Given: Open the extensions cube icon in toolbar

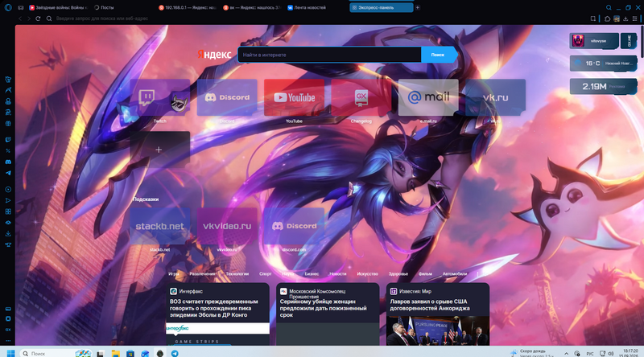Looking at the screenshot, I should click(608, 18).
